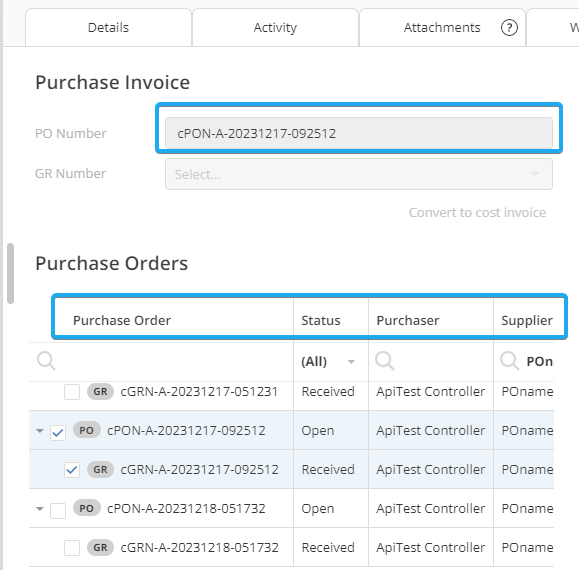Sort by Supplier column header

(527, 320)
